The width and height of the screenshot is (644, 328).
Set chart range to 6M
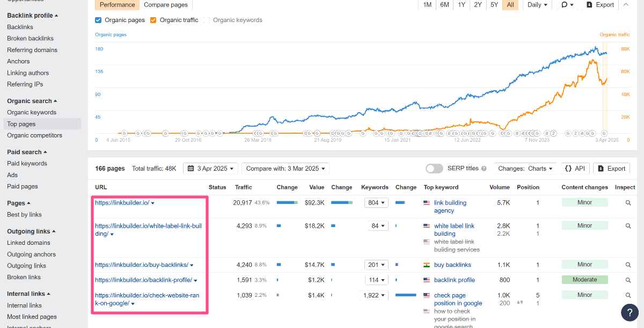point(444,5)
